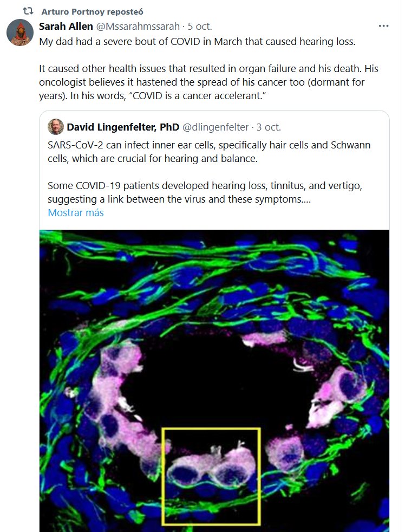Open the 5 oct. timestamp link

pyautogui.click(x=200, y=27)
